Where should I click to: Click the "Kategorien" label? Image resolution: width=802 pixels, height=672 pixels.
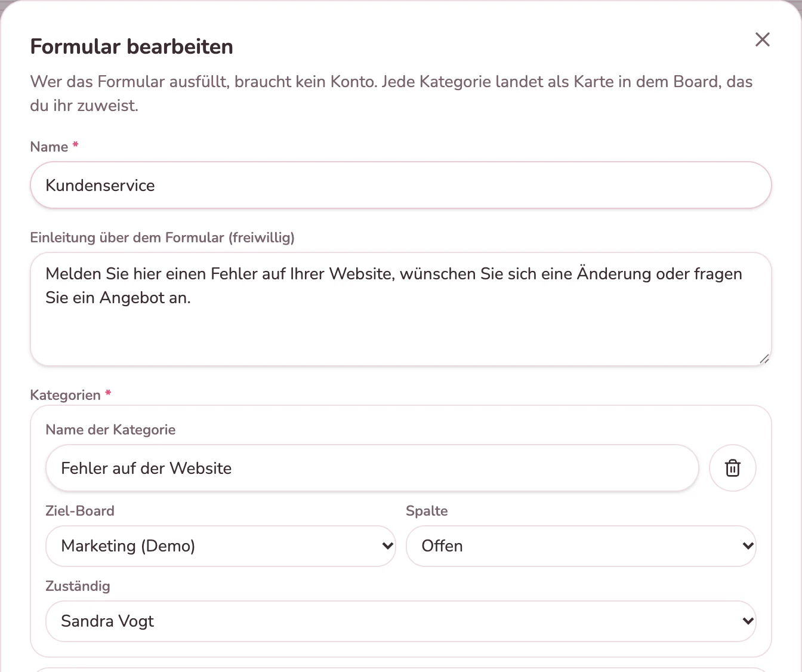pyautogui.click(x=66, y=395)
